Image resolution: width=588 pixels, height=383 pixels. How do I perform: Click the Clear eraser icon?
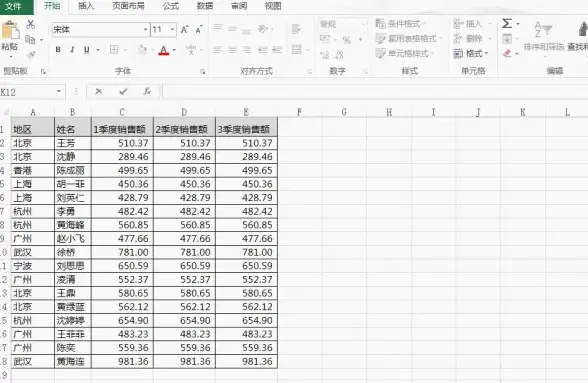pyautogui.click(x=507, y=53)
